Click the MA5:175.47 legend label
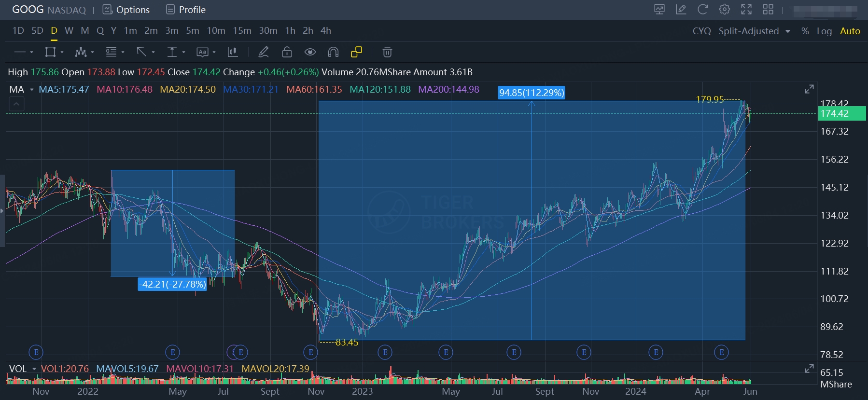The height and width of the screenshot is (400, 868). click(x=64, y=90)
